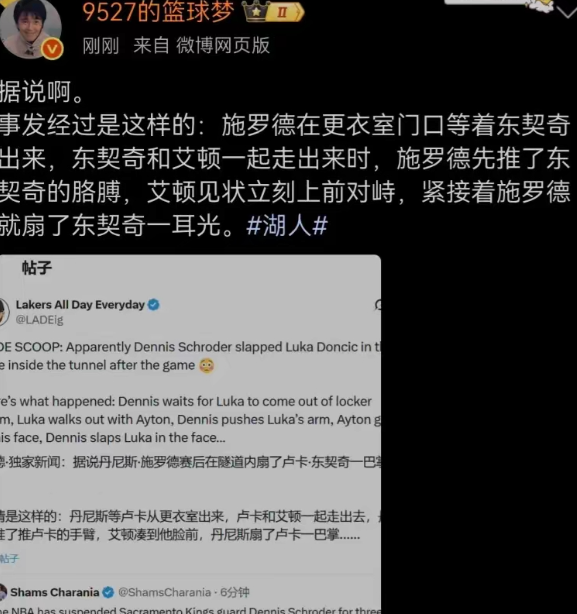Open the embedded tweet screenshot image

click(190, 434)
